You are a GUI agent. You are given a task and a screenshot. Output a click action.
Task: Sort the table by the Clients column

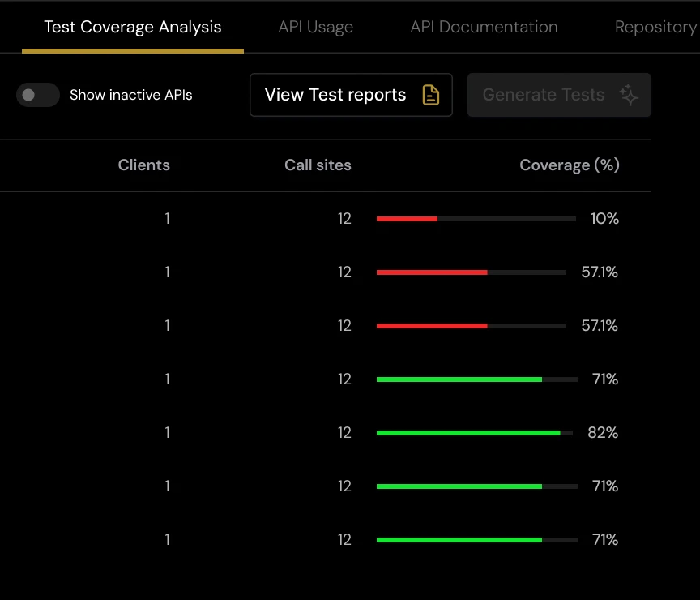point(143,165)
